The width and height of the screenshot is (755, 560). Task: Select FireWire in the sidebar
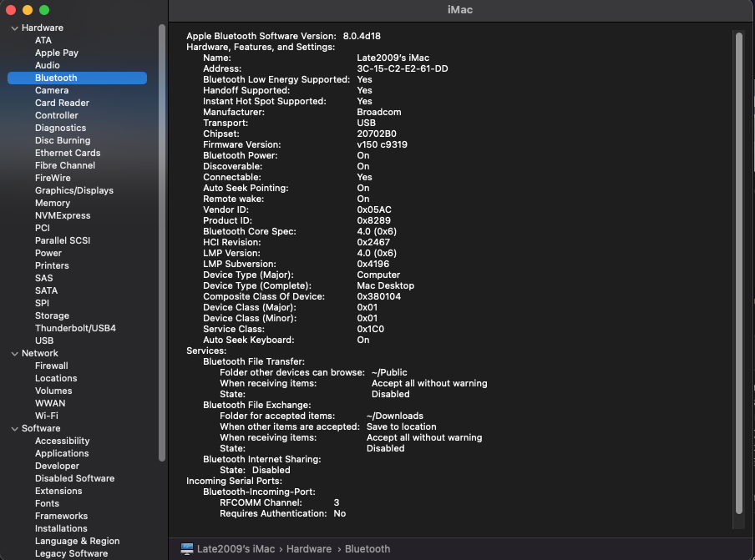53,178
